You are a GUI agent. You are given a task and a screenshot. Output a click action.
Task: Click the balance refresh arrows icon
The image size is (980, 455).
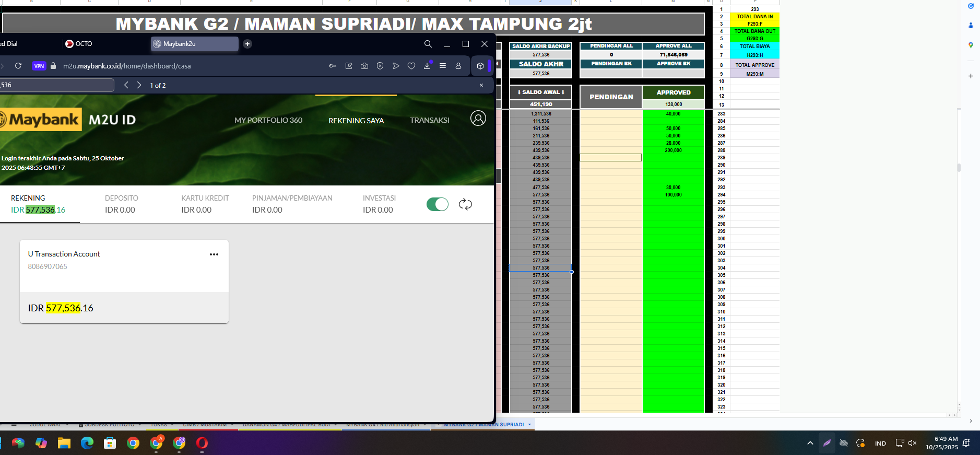pos(465,204)
